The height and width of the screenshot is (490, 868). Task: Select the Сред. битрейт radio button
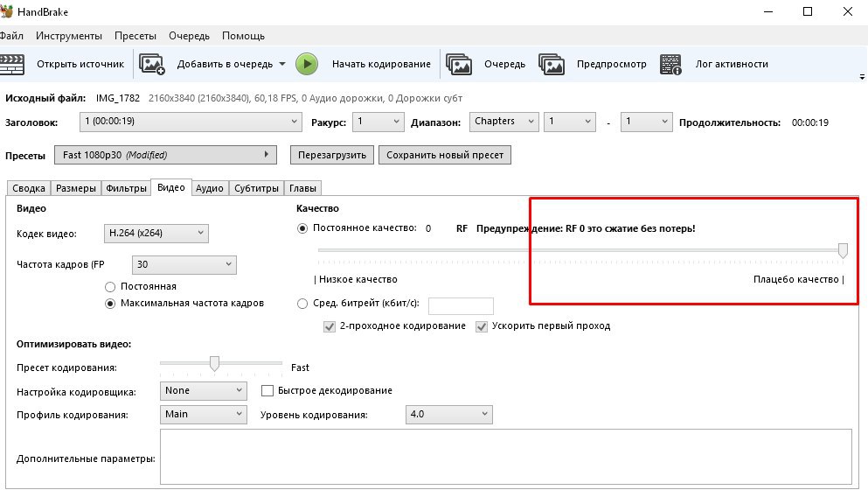[x=302, y=304]
